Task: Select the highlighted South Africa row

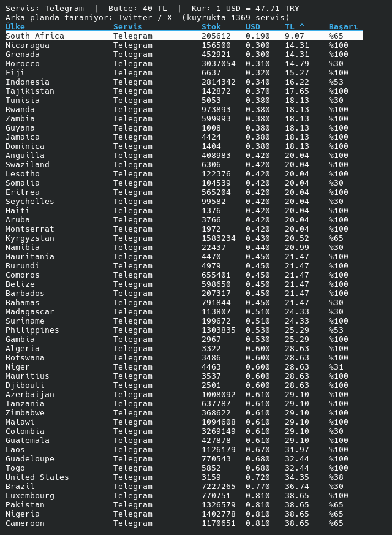Action: (184, 36)
